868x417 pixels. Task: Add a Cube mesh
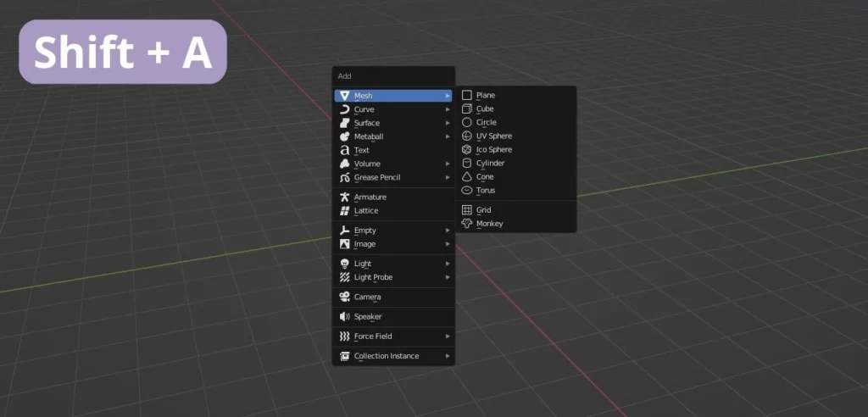516,109
